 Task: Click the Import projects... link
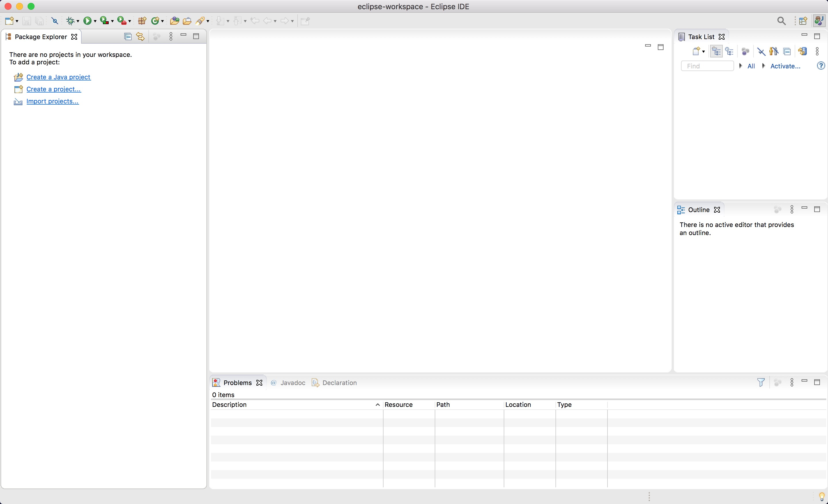click(x=52, y=101)
